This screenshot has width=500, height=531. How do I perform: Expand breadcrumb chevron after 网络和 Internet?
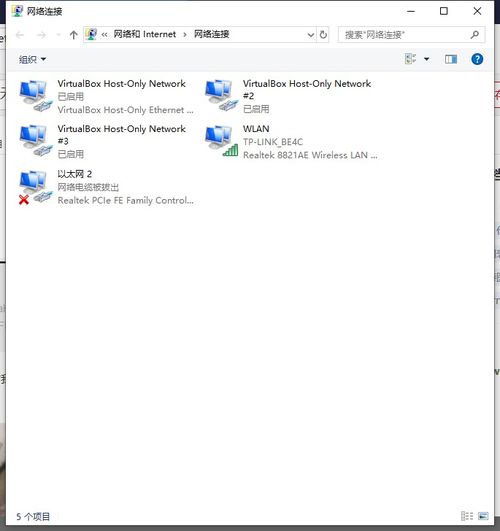click(185, 35)
